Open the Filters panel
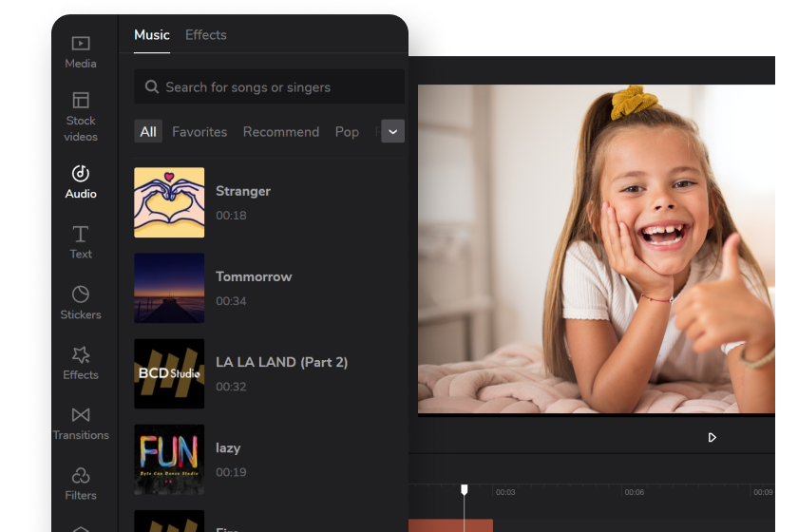The width and height of the screenshot is (798, 532). tap(81, 484)
